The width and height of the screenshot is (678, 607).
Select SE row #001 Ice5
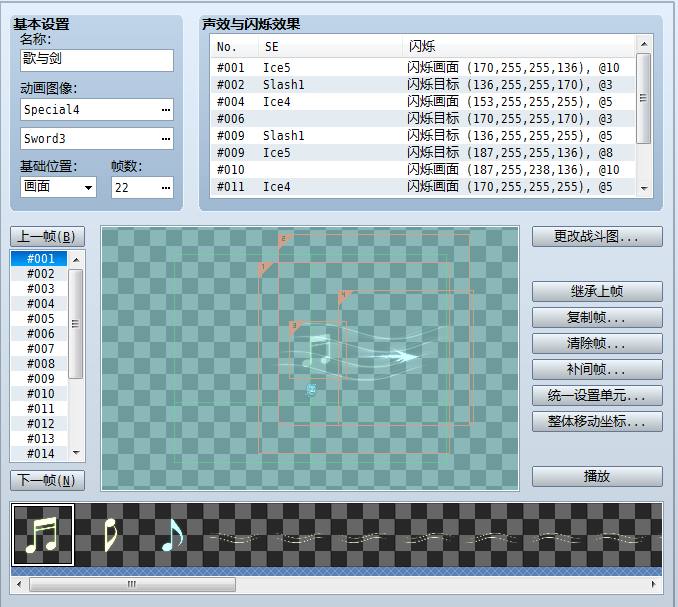pos(423,68)
